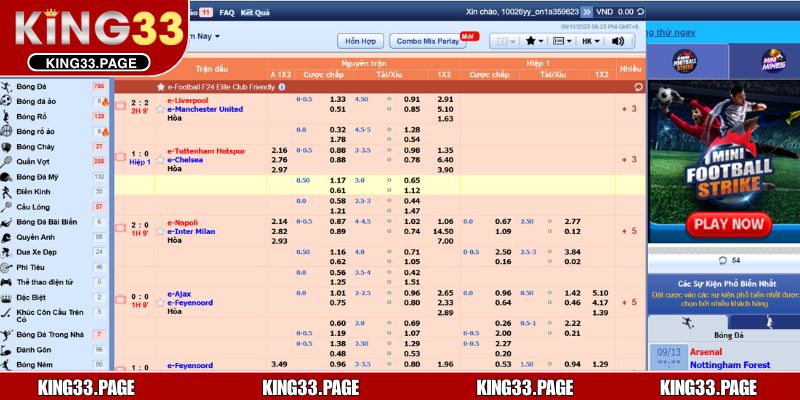Image resolution: width=800 pixels, height=400 pixels.
Task: Select the Điền Kinh athletics icon
Action: [6, 192]
